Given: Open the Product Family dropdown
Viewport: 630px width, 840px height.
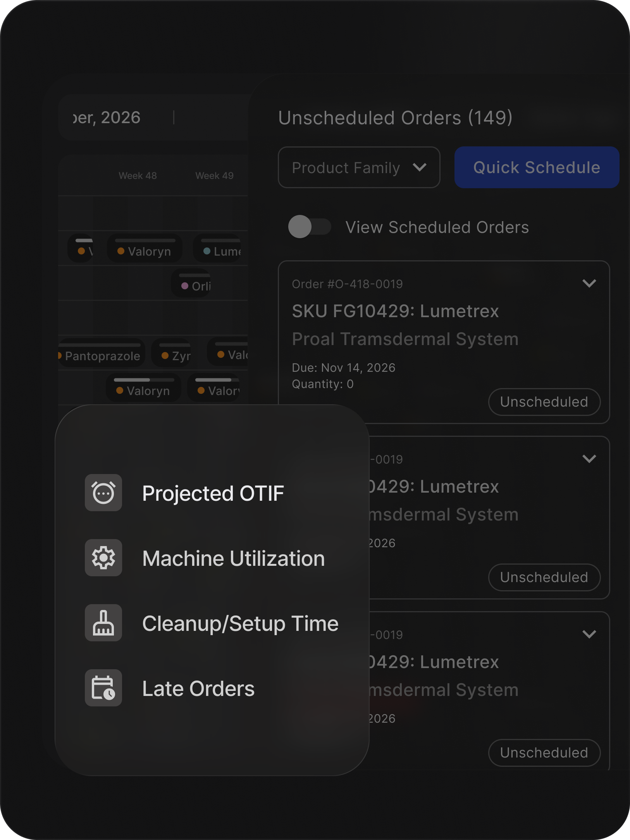Looking at the screenshot, I should pos(359,167).
